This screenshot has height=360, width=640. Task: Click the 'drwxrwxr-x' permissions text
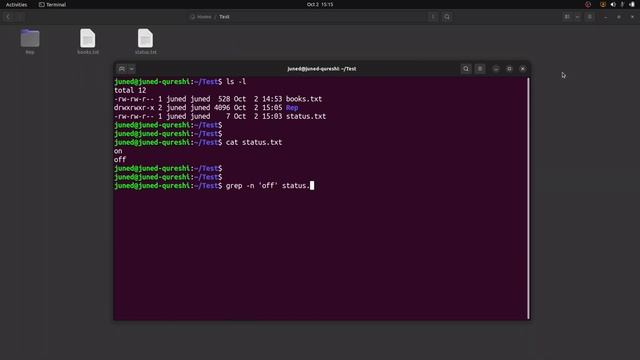pos(134,108)
